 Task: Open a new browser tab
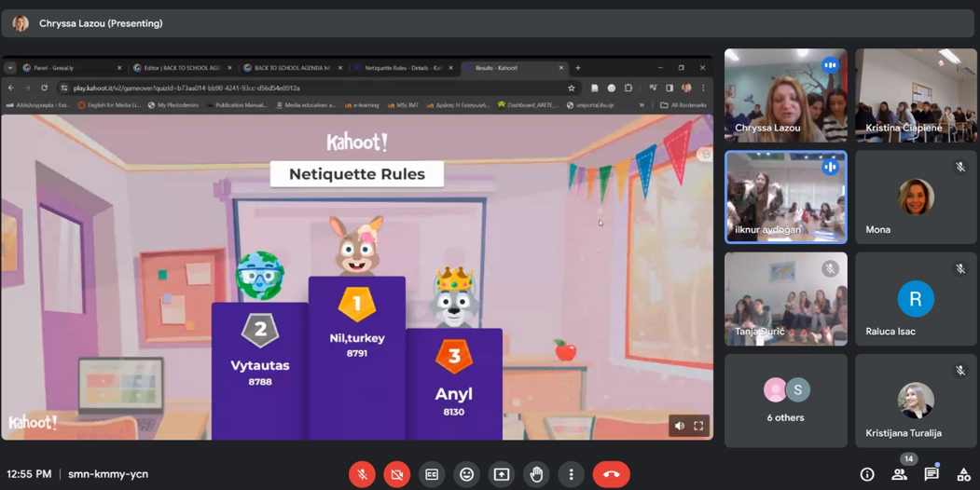(578, 68)
